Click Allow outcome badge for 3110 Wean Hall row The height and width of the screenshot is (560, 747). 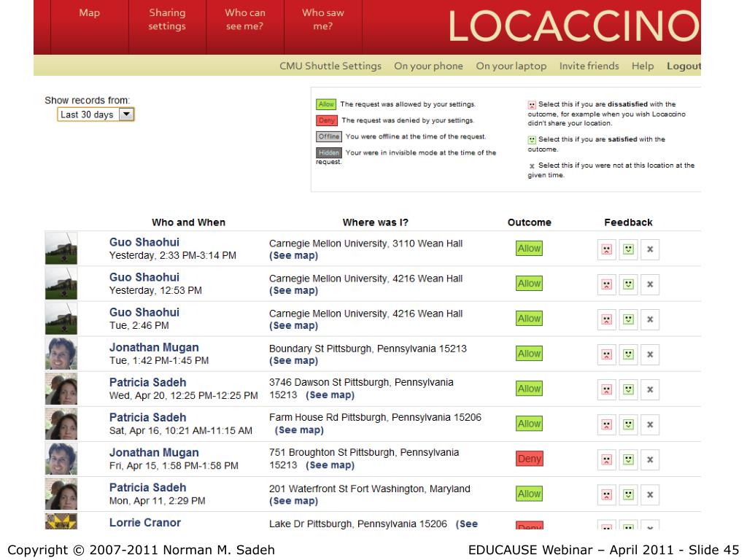[529, 249]
